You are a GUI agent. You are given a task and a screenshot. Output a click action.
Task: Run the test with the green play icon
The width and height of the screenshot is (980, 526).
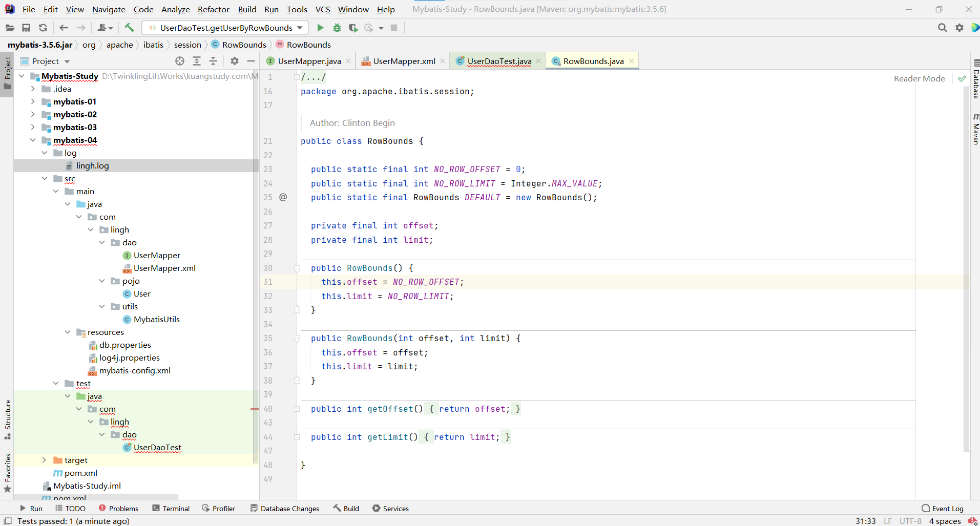[x=320, y=28]
